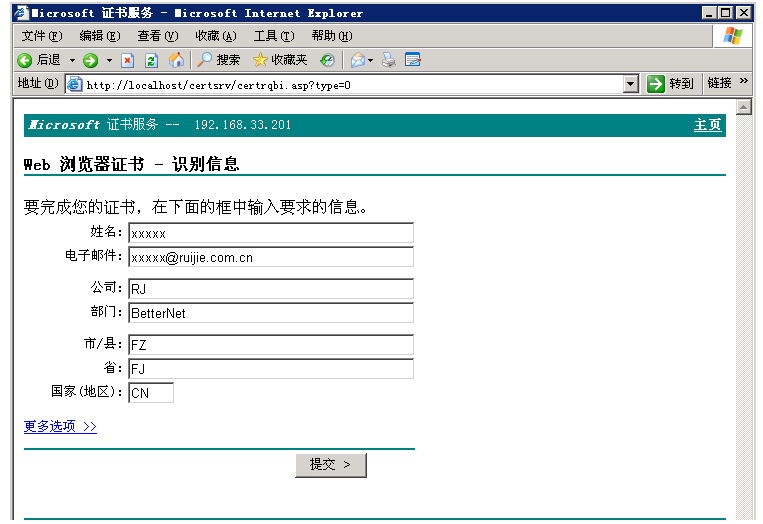Click the green Forward arrow icon
This screenshot has height=524, width=763.
(x=91, y=60)
